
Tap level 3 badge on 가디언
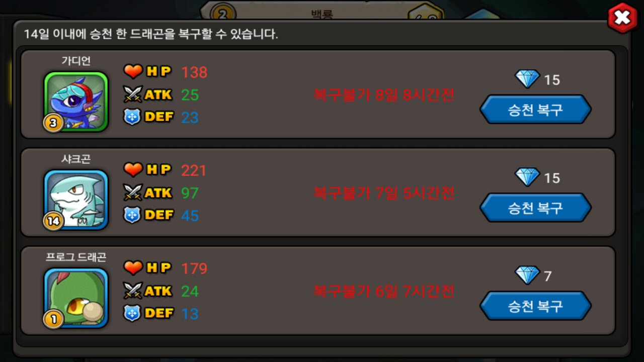[x=53, y=123]
